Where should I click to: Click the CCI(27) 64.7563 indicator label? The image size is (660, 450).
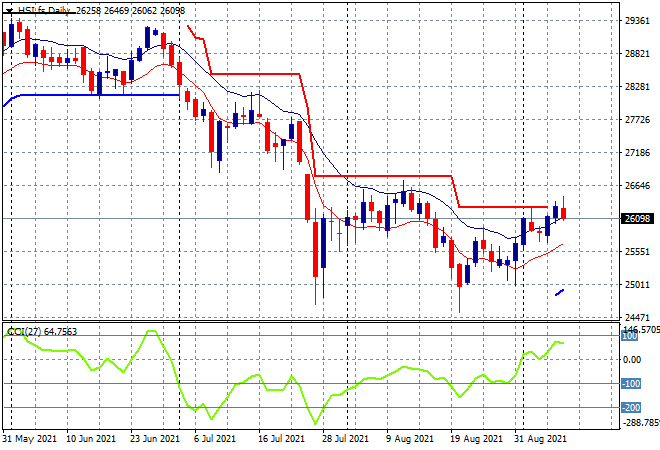pyautogui.click(x=43, y=332)
